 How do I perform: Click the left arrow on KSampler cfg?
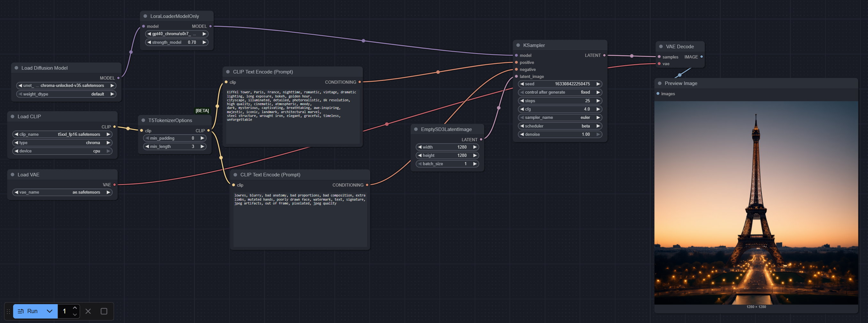tap(522, 109)
